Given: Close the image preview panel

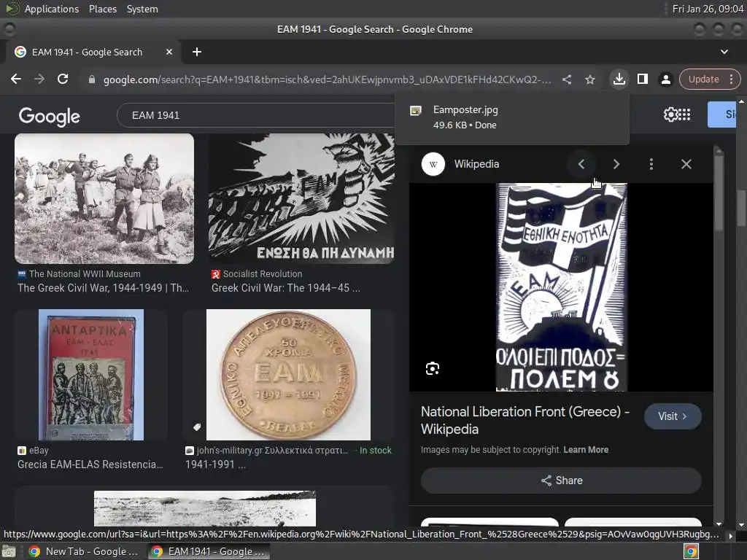Looking at the screenshot, I should click(686, 164).
